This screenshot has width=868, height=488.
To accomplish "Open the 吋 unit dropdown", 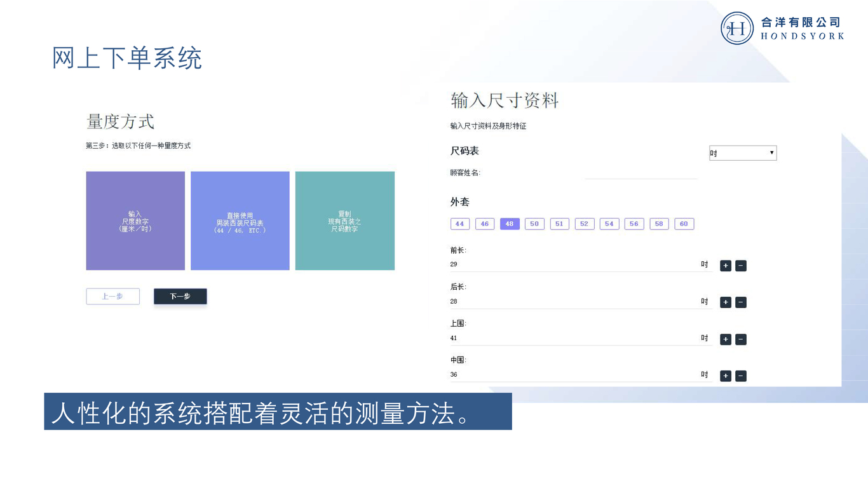I will [x=743, y=153].
